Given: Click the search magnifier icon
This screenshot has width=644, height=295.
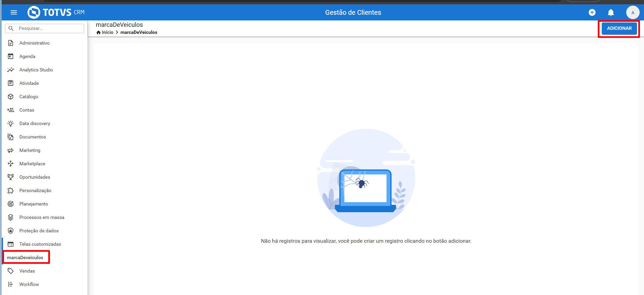Looking at the screenshot, I should tap(11, 28).
